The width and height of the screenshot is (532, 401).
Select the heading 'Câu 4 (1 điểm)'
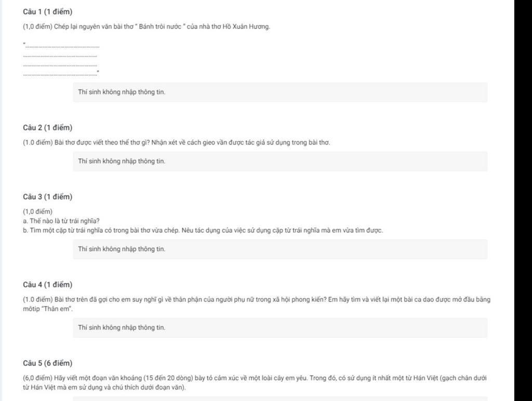[47, 285]
